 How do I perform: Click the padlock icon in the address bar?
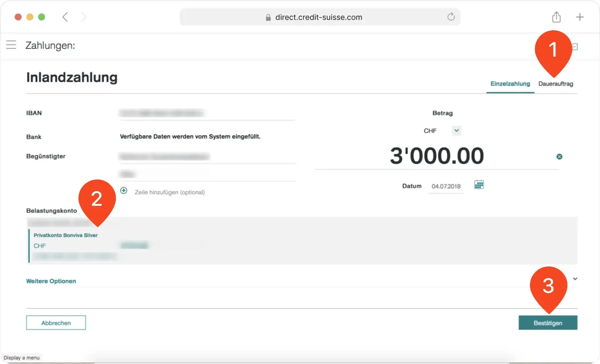(x=268, y=17)
